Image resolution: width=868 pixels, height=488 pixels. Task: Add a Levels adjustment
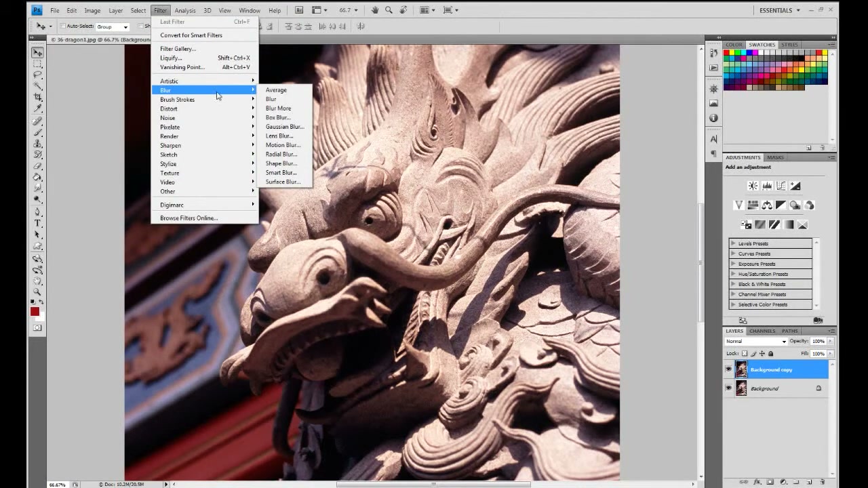click(x=767, y=186)
